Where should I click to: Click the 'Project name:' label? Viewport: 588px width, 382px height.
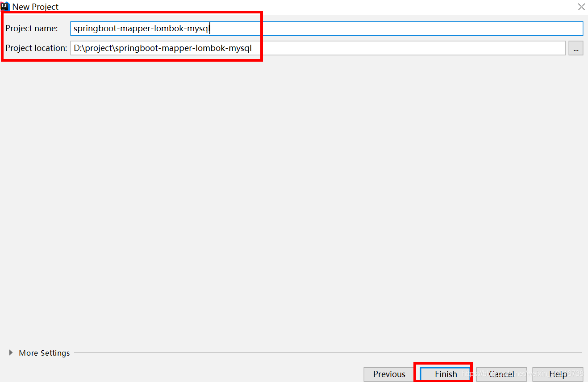32,29
